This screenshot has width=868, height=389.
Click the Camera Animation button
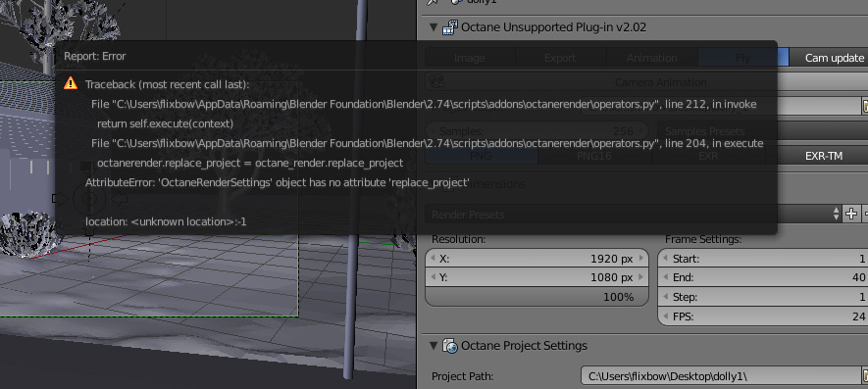(646, 82)
